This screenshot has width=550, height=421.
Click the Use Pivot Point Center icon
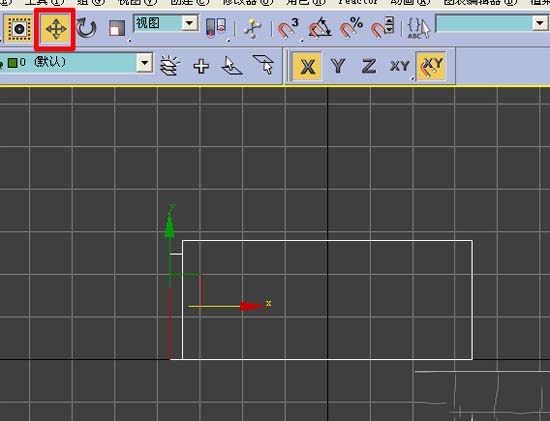[x=216, y=27]
